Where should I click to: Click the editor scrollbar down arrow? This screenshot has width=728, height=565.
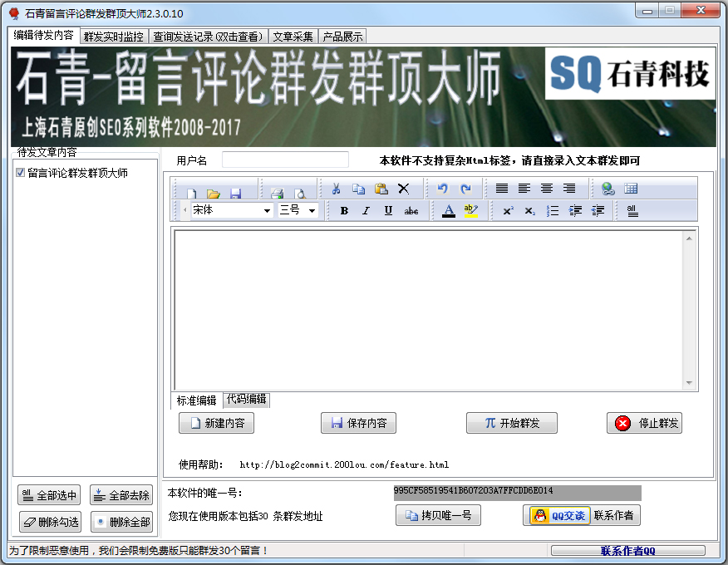point(689,383)
